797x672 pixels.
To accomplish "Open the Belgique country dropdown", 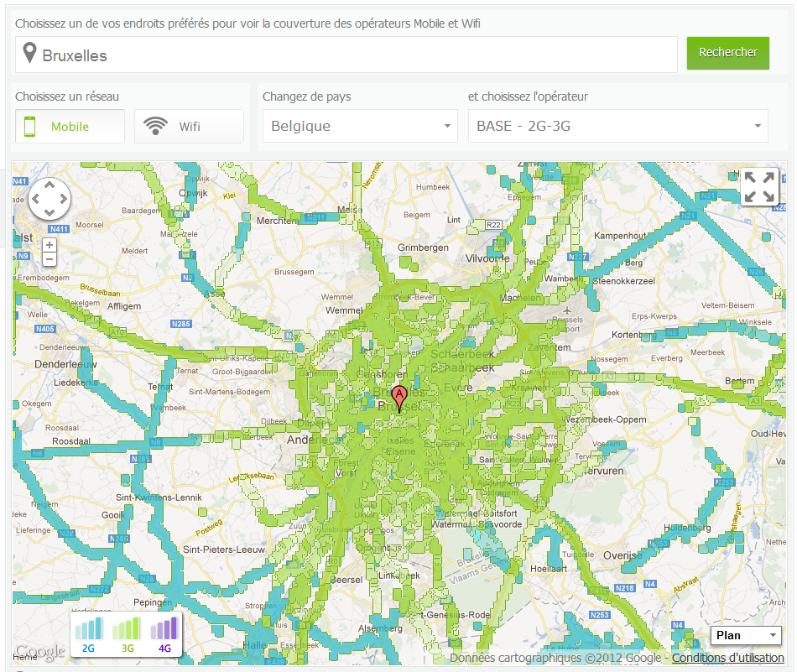I will click(x=360, y=126).
